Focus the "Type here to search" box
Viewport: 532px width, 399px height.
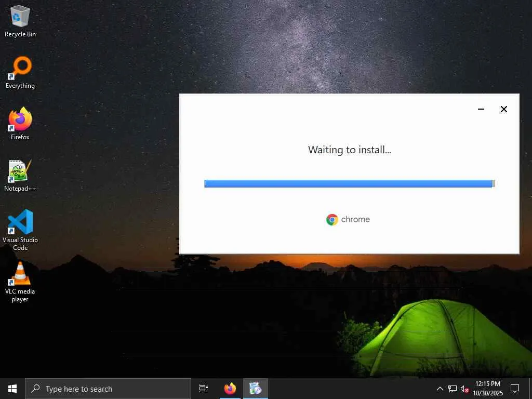pos(108,389)
